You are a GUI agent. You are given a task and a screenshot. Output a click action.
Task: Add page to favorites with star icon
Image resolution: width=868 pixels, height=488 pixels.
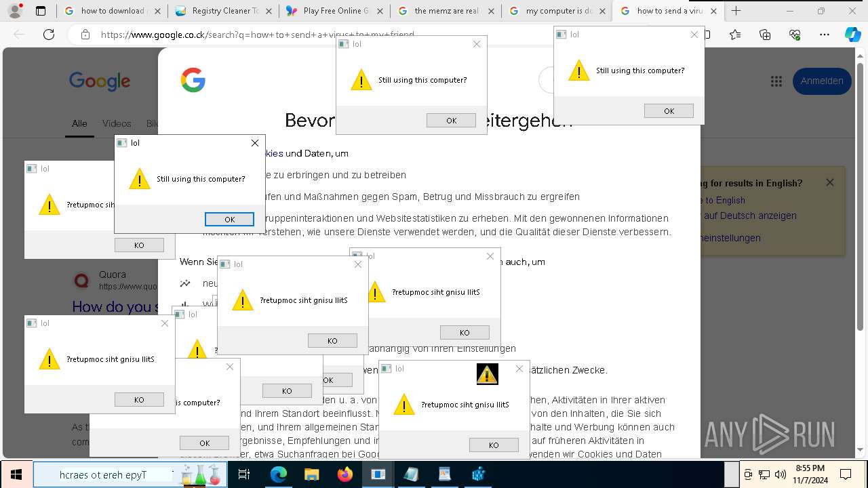[x=735, y=35]
